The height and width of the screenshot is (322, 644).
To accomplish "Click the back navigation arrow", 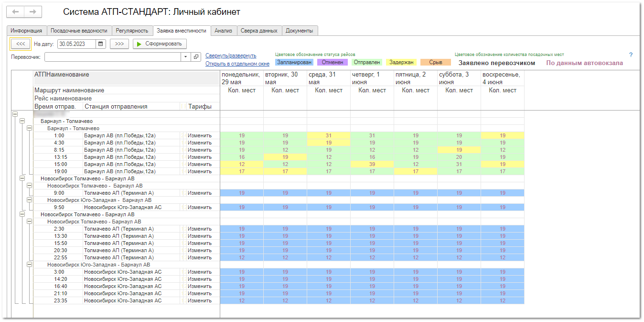I will click(15, 12).
